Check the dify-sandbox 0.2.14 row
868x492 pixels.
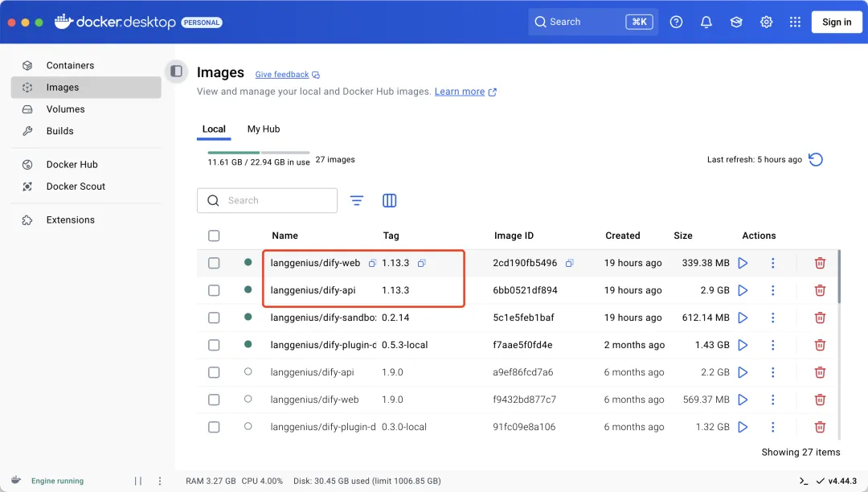click(214, 318)
